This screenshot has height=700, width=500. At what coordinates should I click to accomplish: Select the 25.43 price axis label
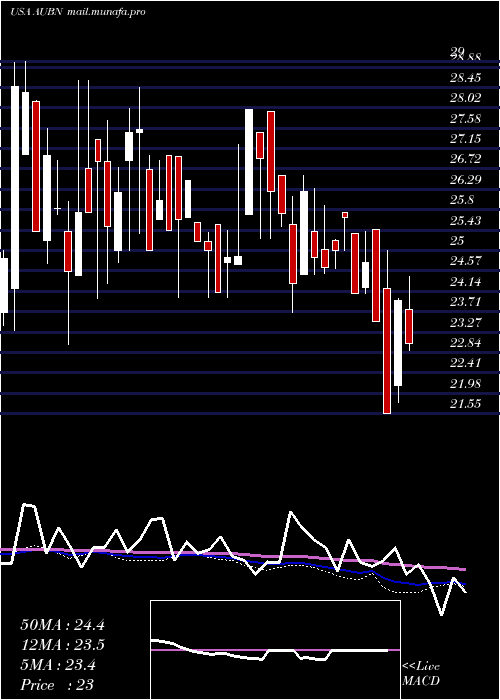tap(466, 221)
